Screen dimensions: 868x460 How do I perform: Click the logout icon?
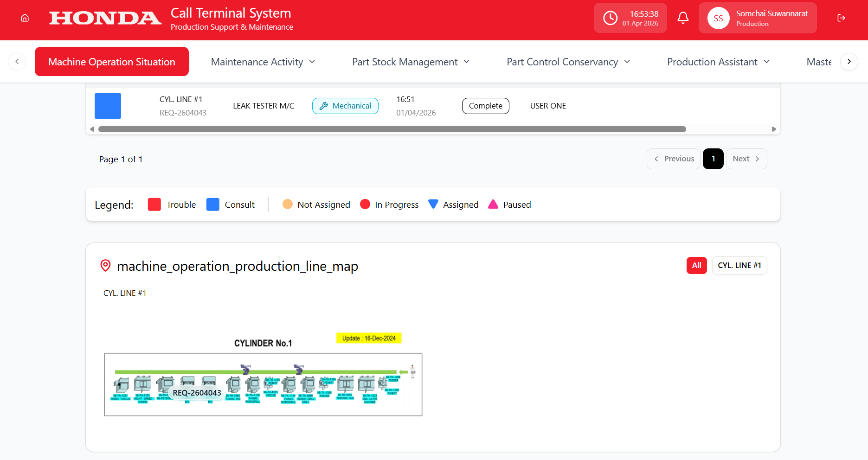pos(841,18)
